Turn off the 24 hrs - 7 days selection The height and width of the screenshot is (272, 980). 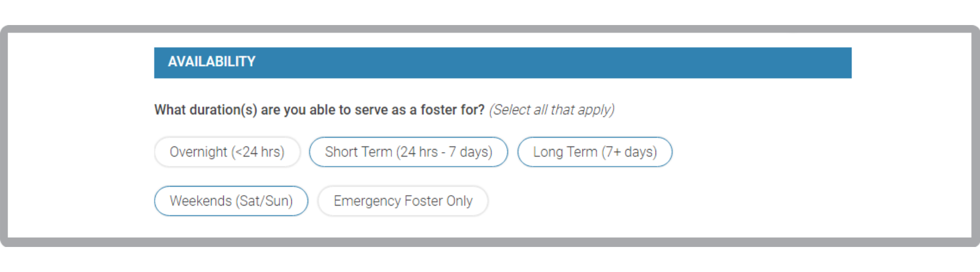[408, 152]
